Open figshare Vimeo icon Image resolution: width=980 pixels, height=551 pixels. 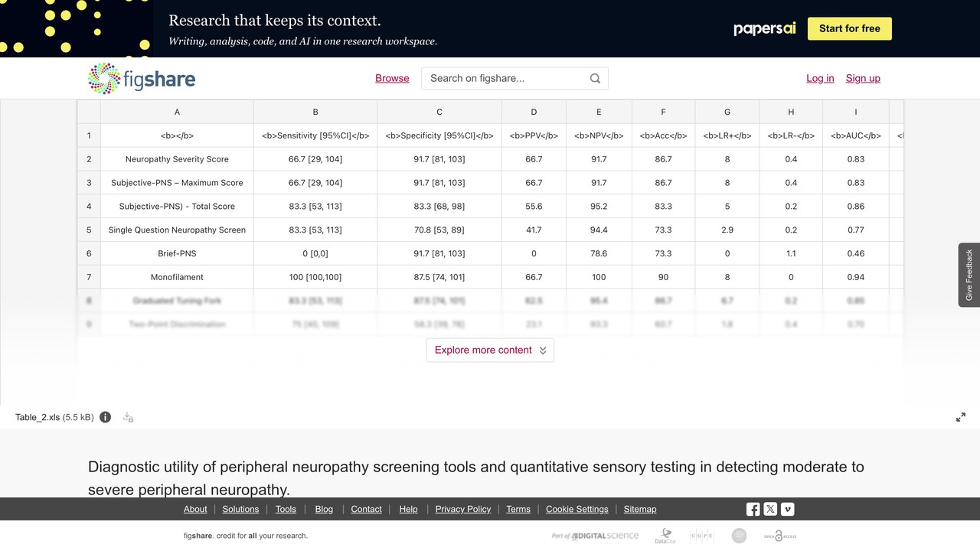(787, 509)
